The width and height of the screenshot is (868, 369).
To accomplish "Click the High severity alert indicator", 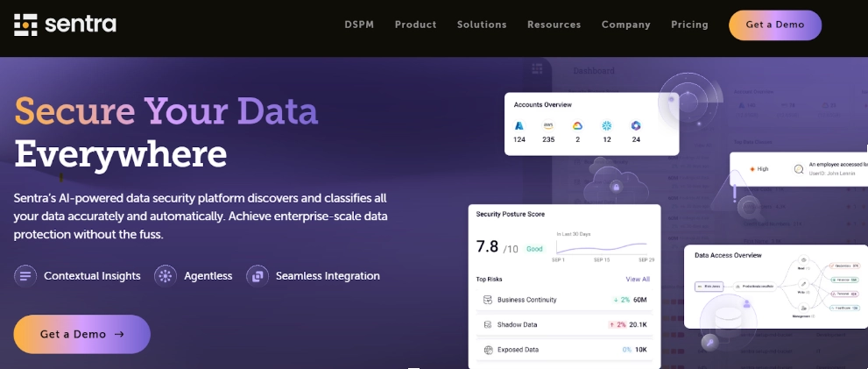I will tap(759, 169).
